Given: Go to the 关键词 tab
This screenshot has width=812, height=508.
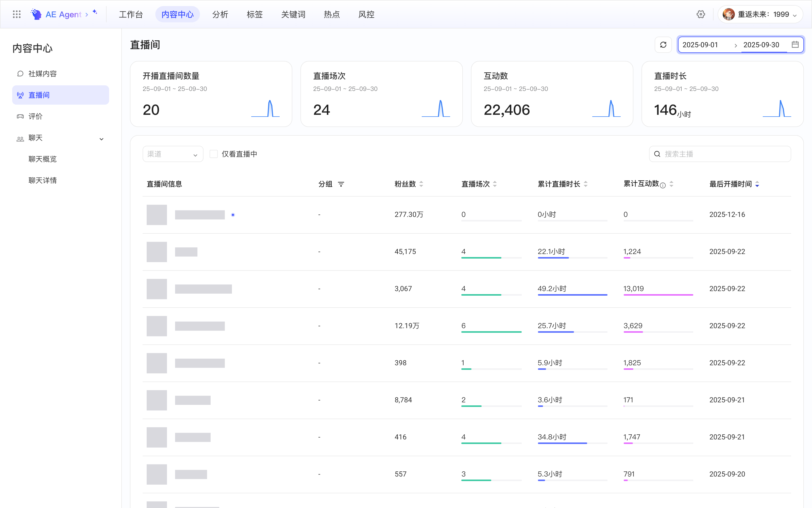Looking at the screenshot, I should point(293,14).
